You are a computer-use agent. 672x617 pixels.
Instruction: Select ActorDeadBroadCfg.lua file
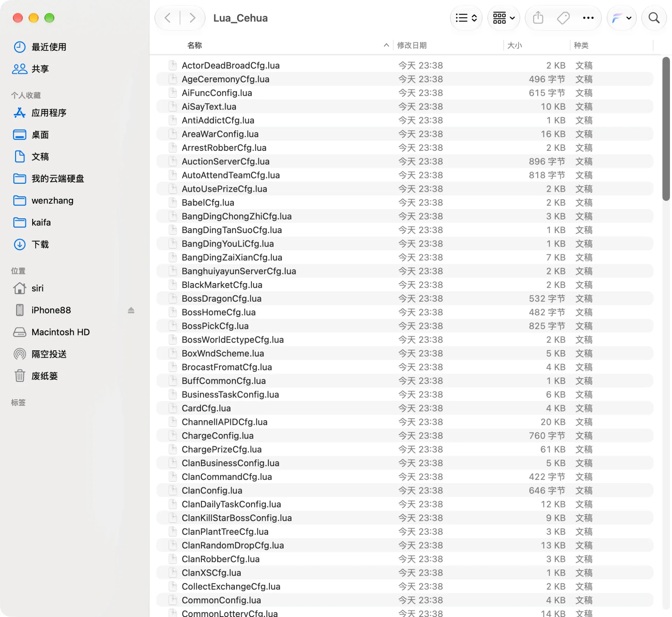[x=405, y=65]
